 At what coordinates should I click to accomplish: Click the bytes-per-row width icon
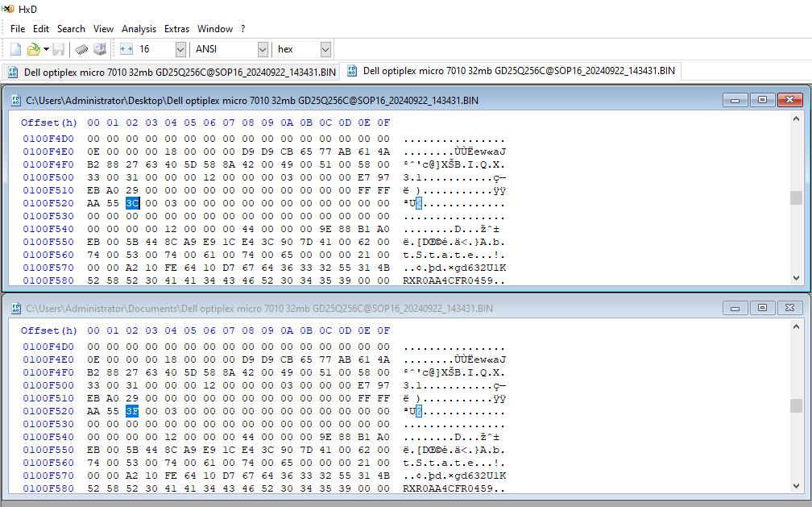[126, 49]
